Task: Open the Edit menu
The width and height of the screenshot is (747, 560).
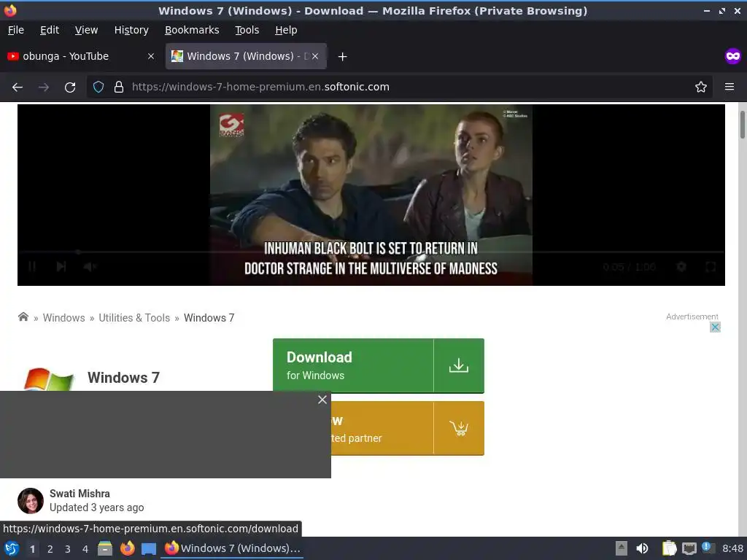Action: tap(50, 30)
